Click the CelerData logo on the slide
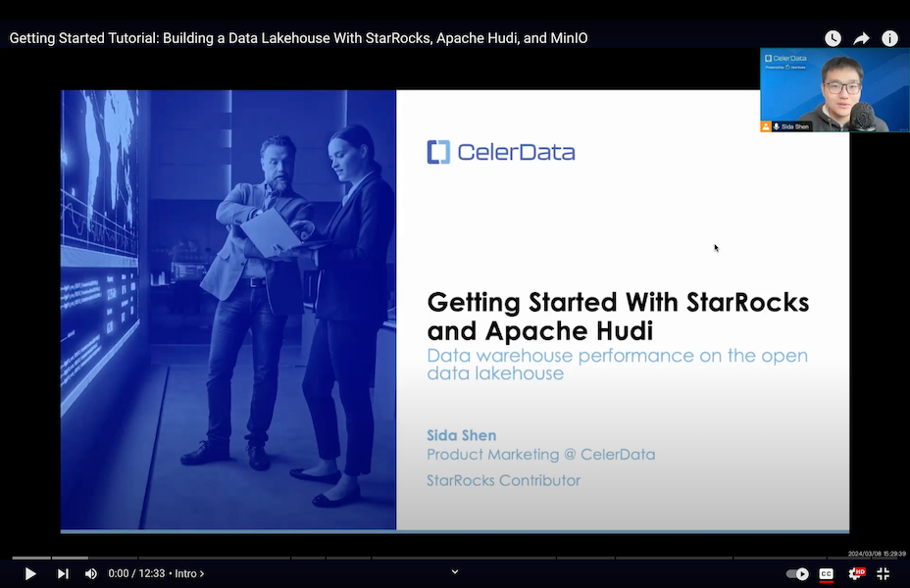Viewport: 910px width, 588px height. (501, 152)
